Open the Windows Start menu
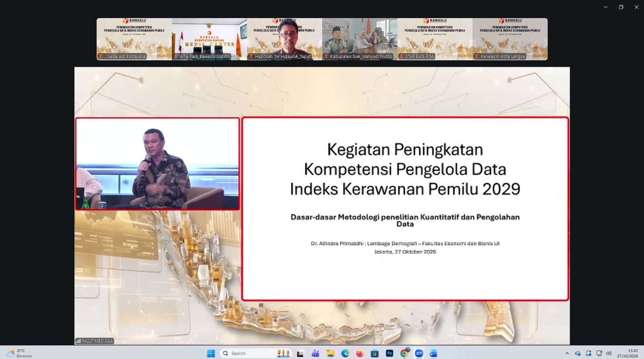This screenshot has height=359, width=644. [211, 353]
